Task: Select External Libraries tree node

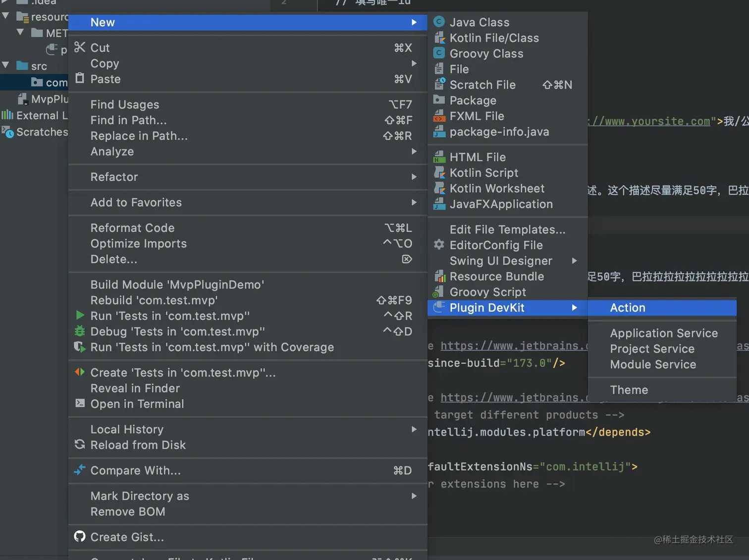Action: (x=35, y=115)
